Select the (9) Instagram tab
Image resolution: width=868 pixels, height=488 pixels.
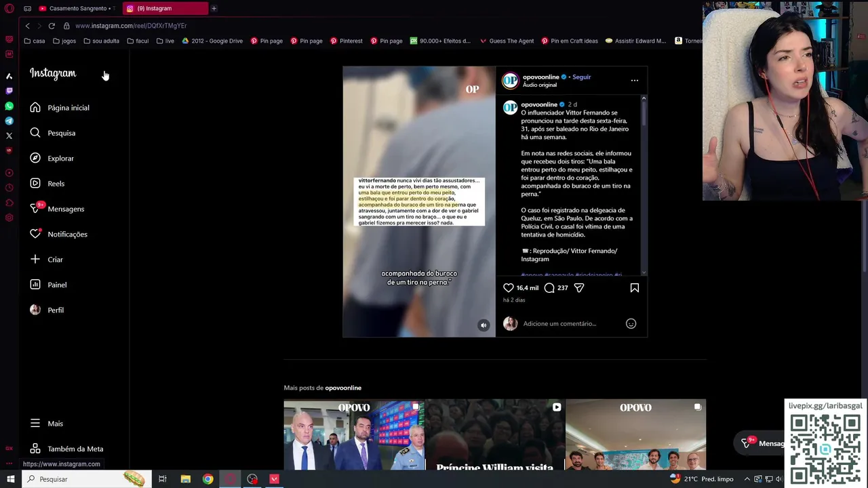pyautogui.click(x=165, y=8)
